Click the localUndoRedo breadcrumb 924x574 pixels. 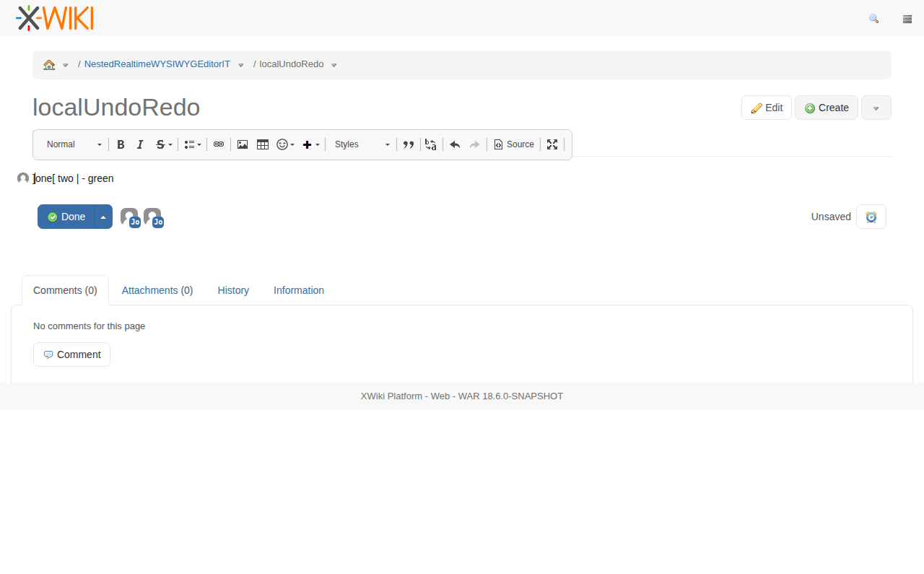click(292, 64)
